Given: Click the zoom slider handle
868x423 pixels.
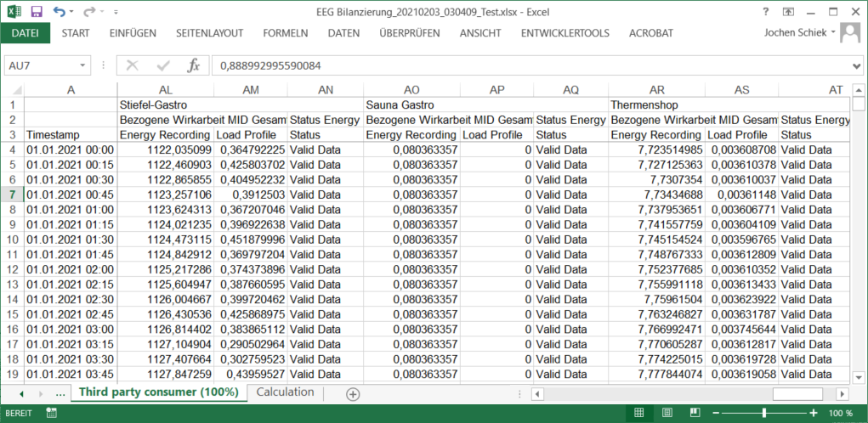Looking at the screenshot, I should [764, 413].
